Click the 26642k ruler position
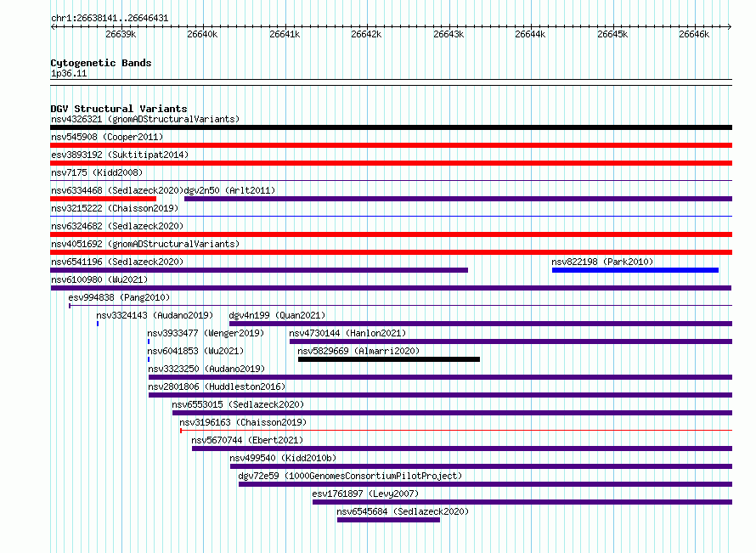Image resolution: width=756 pixels, height=553 pixels. coord(366,34)
